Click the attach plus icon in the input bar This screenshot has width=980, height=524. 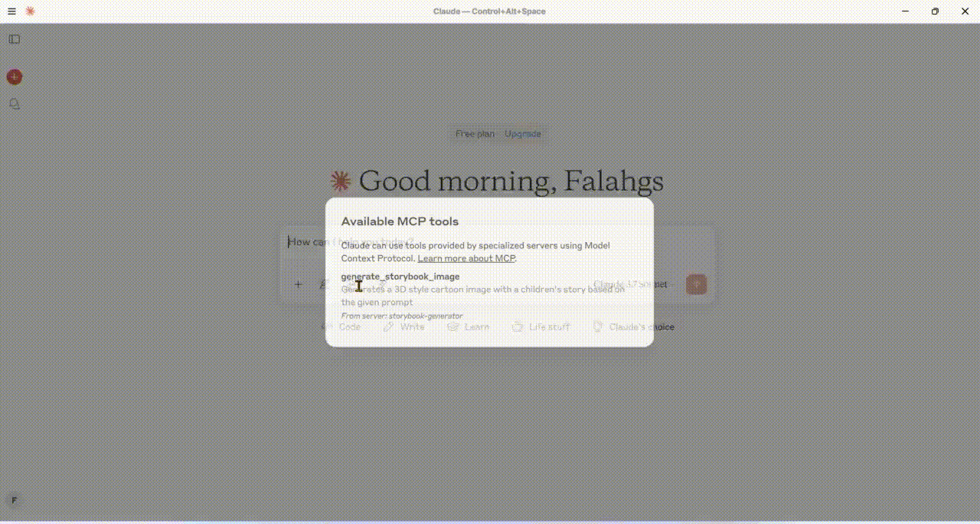point(298,284)
